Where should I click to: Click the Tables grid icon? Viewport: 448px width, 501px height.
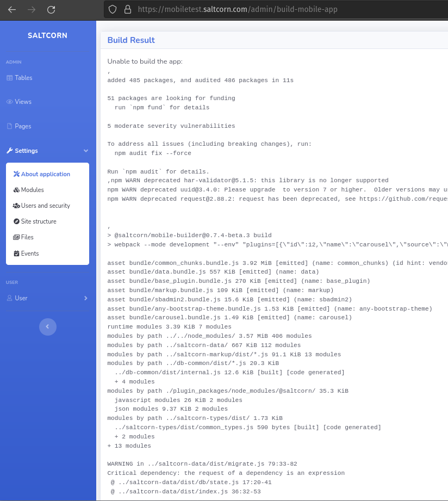coord(10,78)
